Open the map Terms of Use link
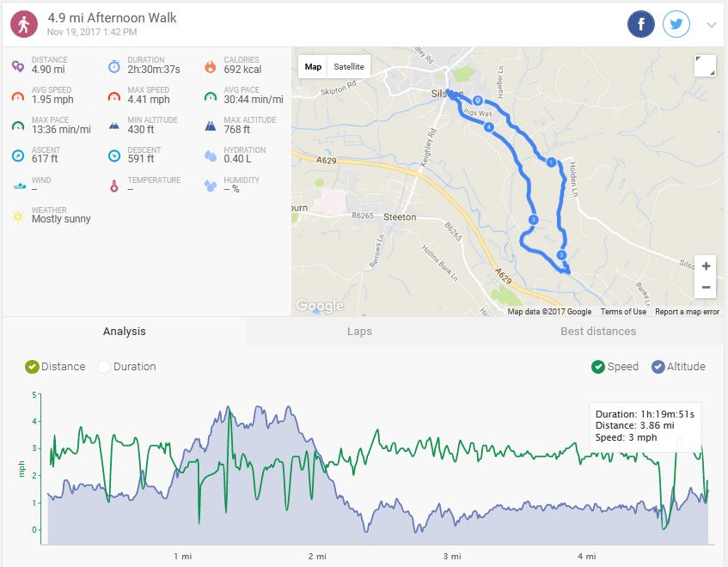The width and height of the screenshot is (728, 567). point(623,312)
